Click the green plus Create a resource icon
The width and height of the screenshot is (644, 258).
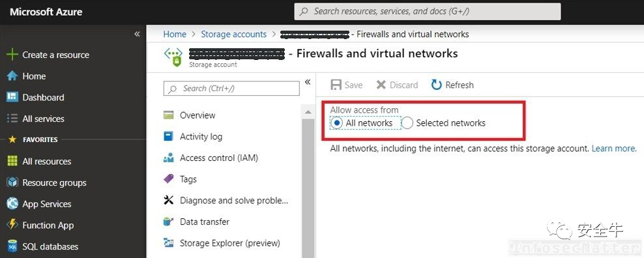click(12, 55)
